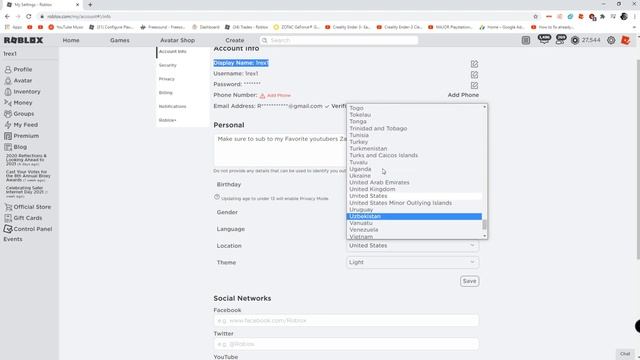Open the Avatar Shop nav item
The image size is (640, 360).
point(178,40)
